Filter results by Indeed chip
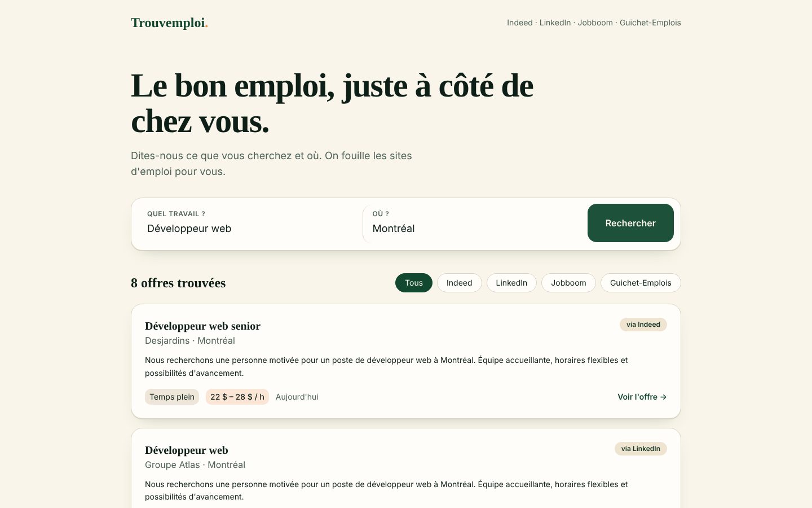 click(x=459, y=283)
